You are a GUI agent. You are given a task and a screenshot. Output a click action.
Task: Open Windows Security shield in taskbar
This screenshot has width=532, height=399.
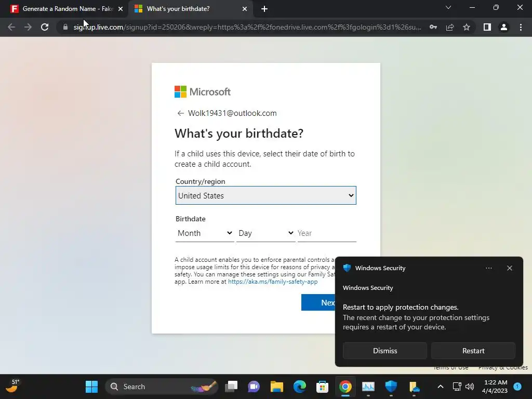pyautogui.click(x=391, y=387)
